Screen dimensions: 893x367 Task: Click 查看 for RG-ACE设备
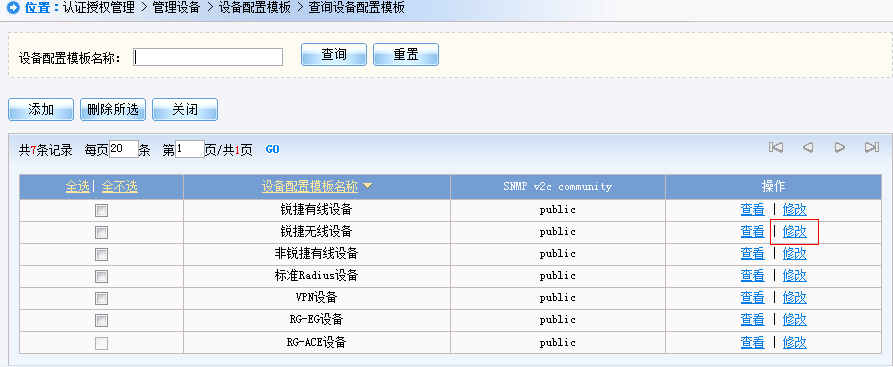(752, 342)
